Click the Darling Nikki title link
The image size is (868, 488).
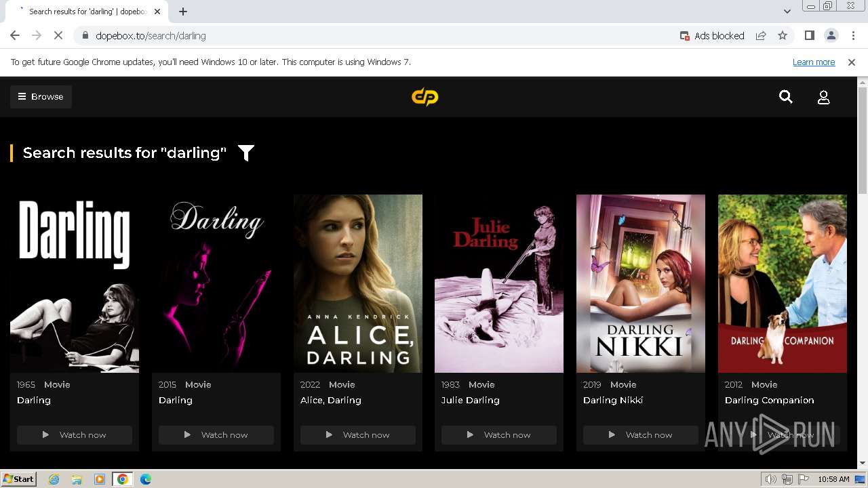click(613, 400)
